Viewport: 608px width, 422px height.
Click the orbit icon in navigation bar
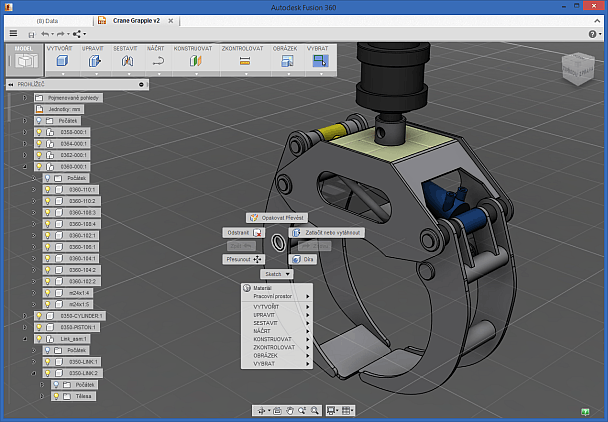point(261,410)
